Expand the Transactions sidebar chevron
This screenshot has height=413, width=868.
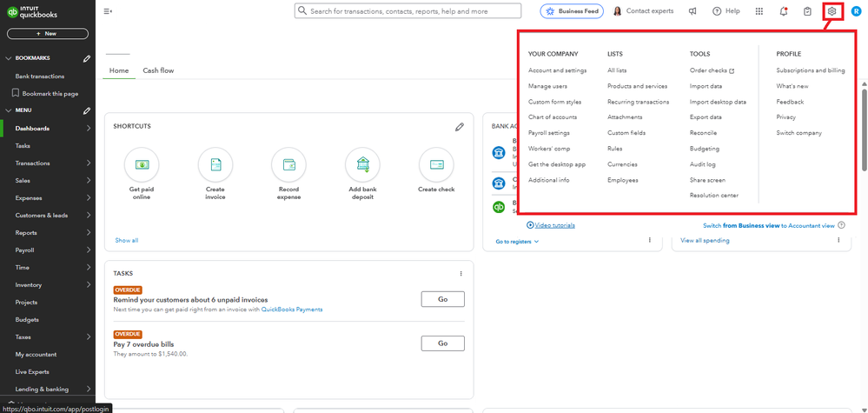89,163
